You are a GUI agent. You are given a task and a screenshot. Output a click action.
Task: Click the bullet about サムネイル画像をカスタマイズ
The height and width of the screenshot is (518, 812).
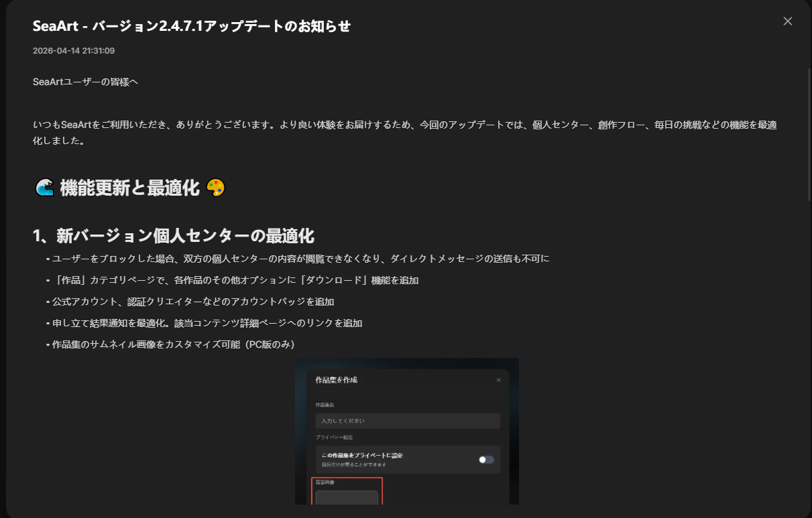coord(173,344)
